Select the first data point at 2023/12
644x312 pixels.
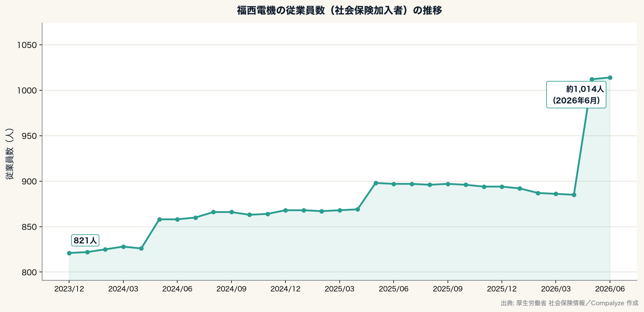click(x=69, y=253)
